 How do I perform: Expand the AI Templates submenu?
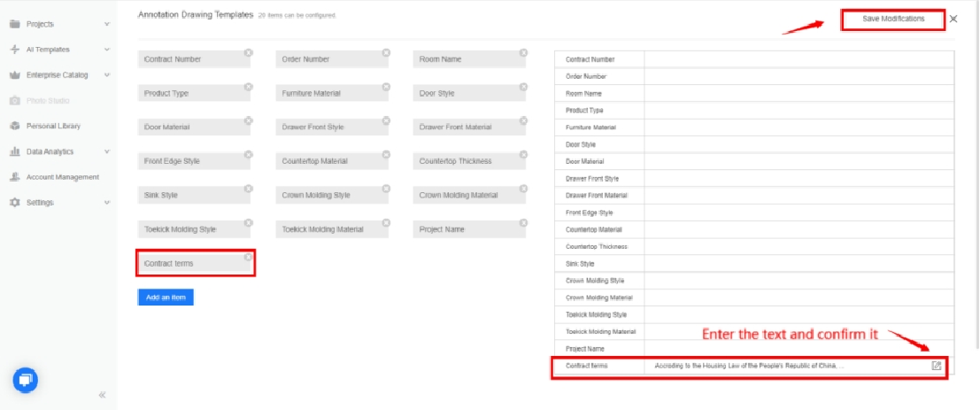point(106,50)
